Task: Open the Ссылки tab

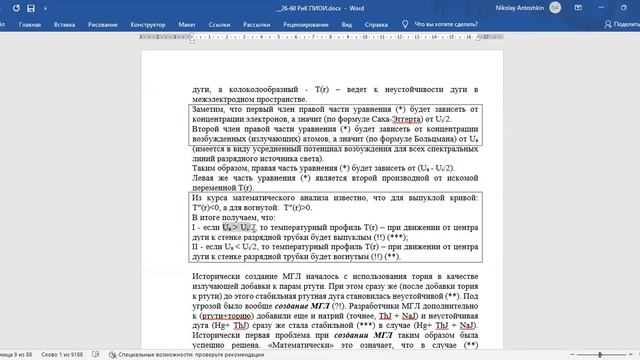Action: (219, 24)
